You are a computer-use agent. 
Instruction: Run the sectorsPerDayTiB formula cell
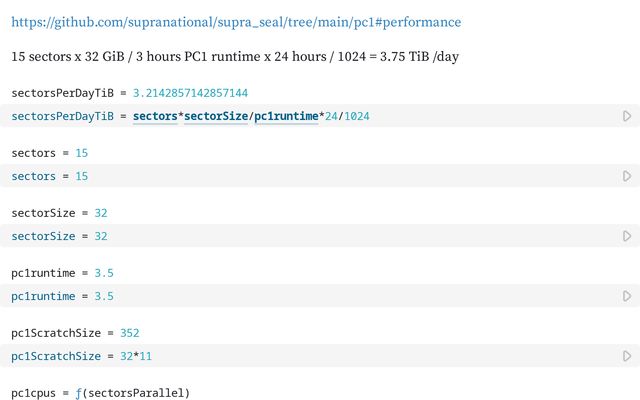627,116
